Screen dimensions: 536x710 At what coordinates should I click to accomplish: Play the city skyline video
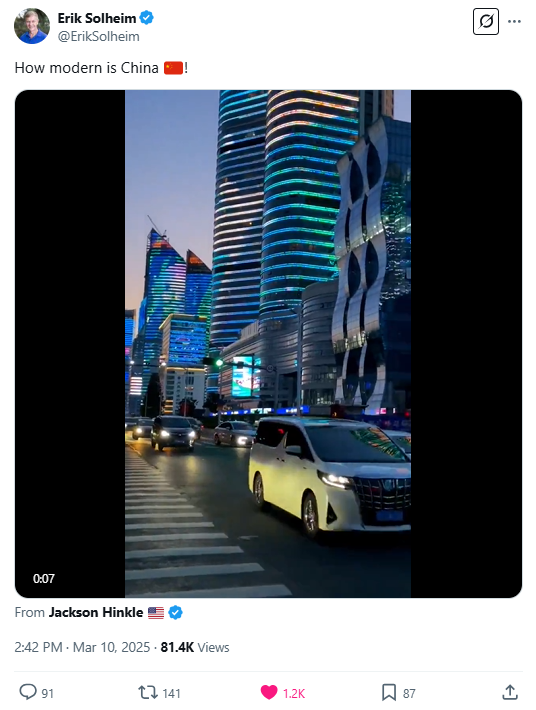click(268, 344)
